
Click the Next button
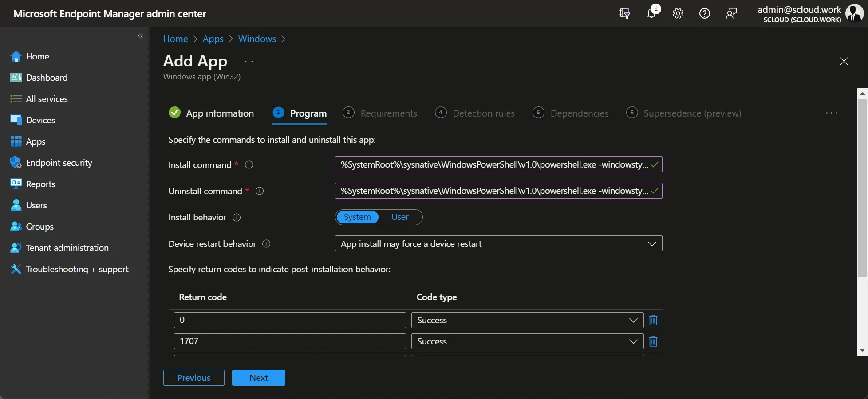click(x=259, y=378)
